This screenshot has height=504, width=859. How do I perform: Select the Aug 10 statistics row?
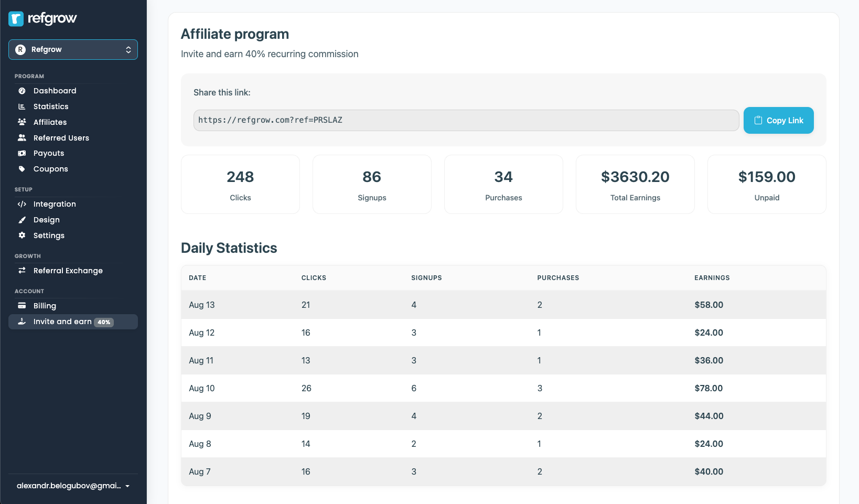[503, 388]
